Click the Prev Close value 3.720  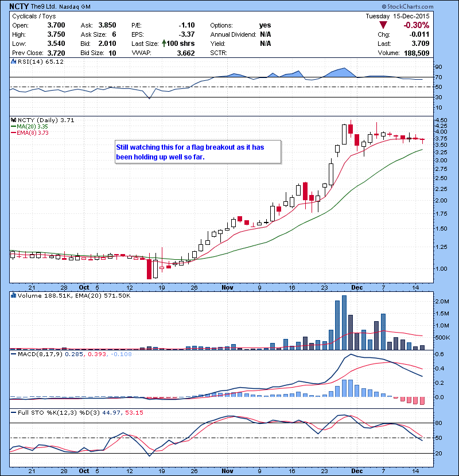[56, 53]
